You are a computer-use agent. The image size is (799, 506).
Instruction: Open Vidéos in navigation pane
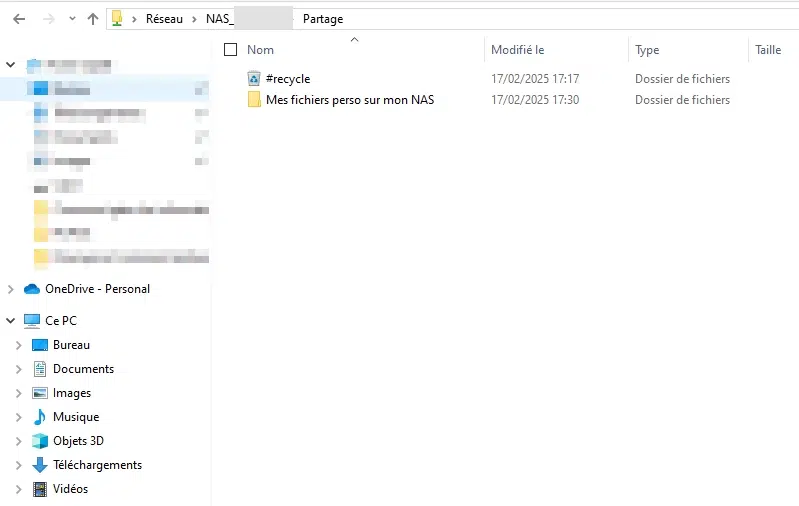click(x=70, y=489)
